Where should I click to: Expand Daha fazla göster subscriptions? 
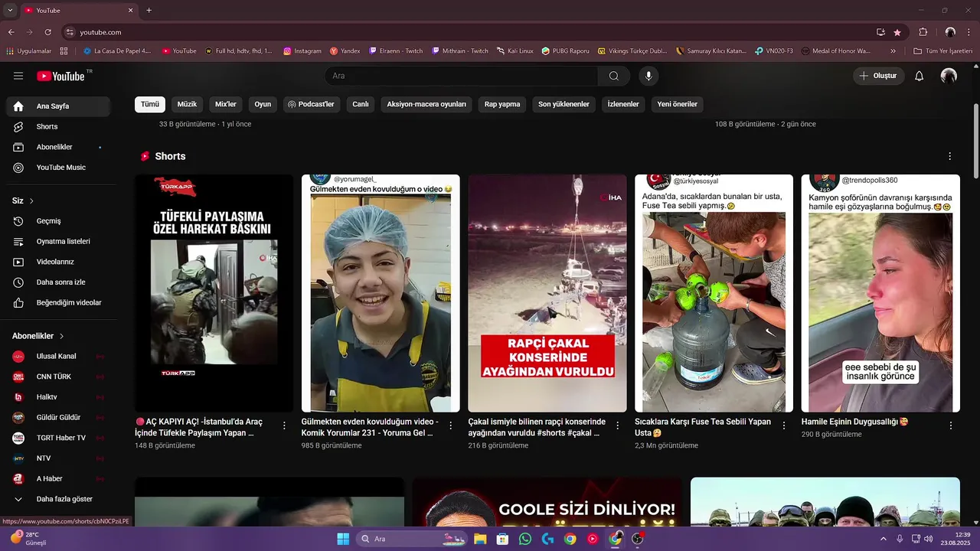(x=58, y=499)
